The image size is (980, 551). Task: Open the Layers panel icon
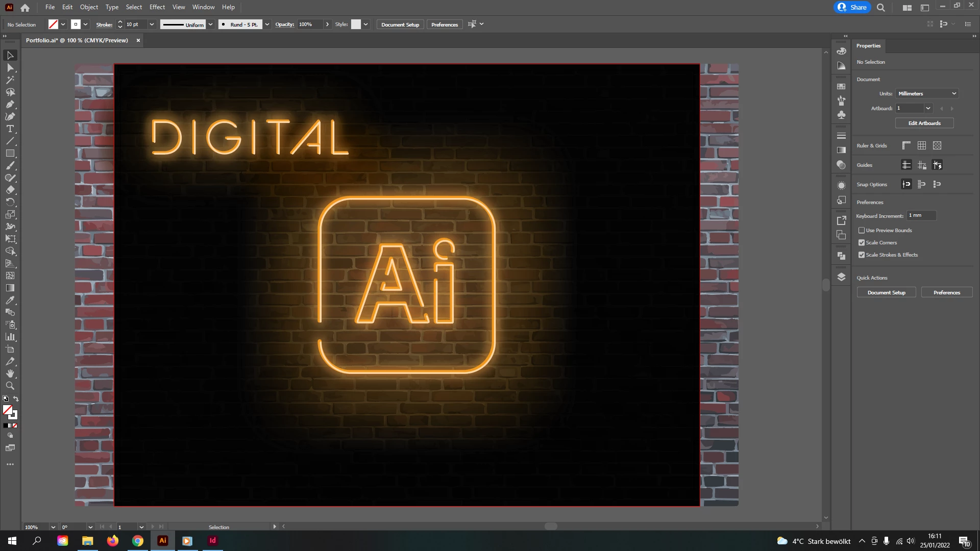(841, 277)
